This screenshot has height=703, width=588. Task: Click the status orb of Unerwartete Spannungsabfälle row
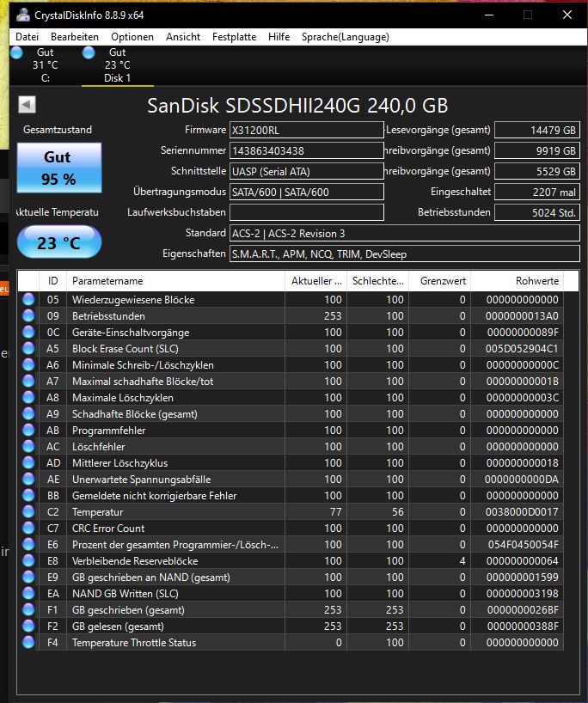pos(28,480)
